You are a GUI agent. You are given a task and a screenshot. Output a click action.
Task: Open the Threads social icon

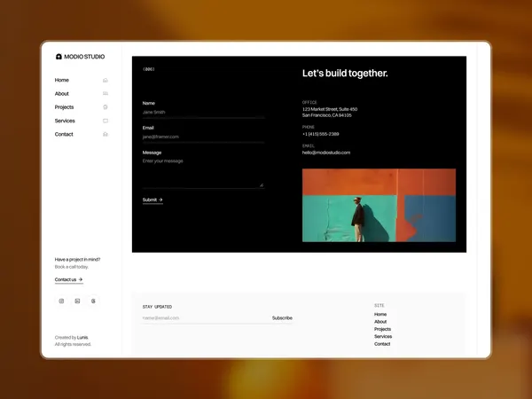coord(93,301)
